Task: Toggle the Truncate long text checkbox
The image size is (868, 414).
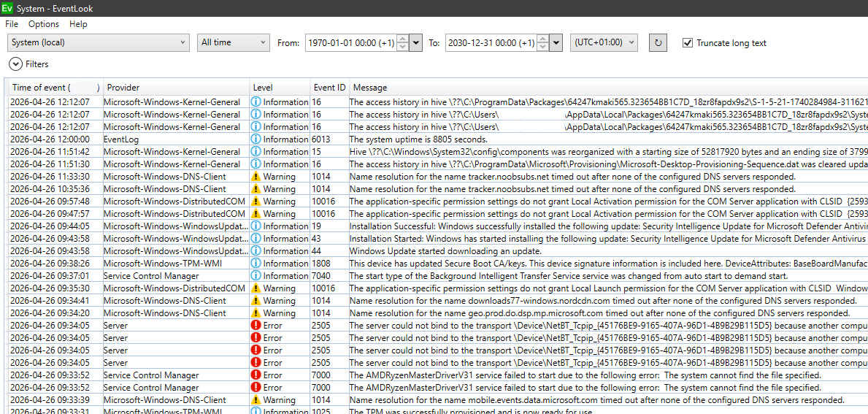Action: click(x=688, y=42)
